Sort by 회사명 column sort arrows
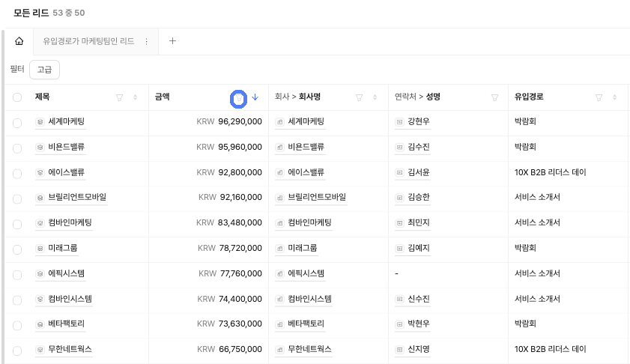The image size is (630, 364). [375, 97]
